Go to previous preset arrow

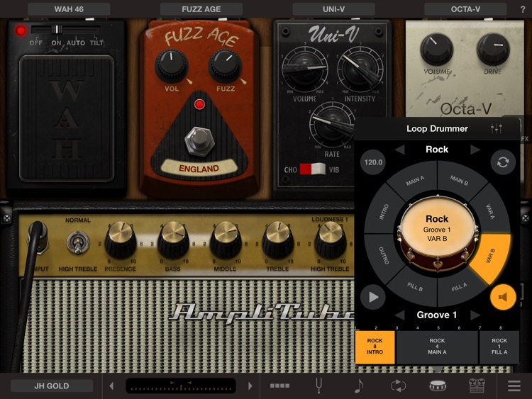111,386
